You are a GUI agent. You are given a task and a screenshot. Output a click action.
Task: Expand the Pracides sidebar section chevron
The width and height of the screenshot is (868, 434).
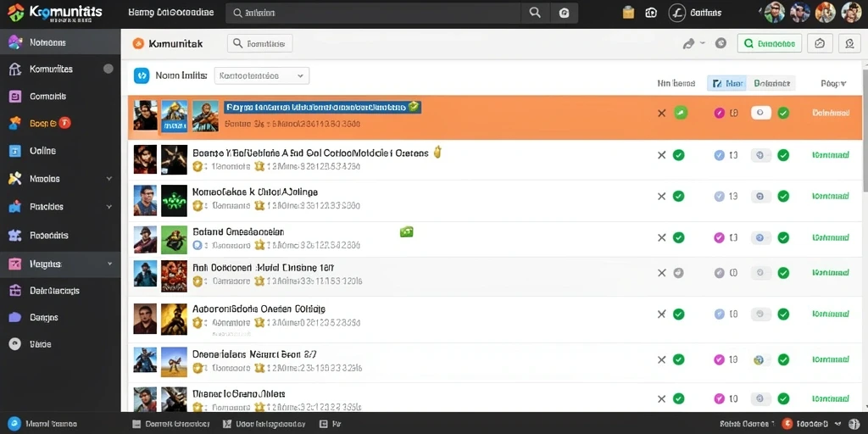coord(109,207)
